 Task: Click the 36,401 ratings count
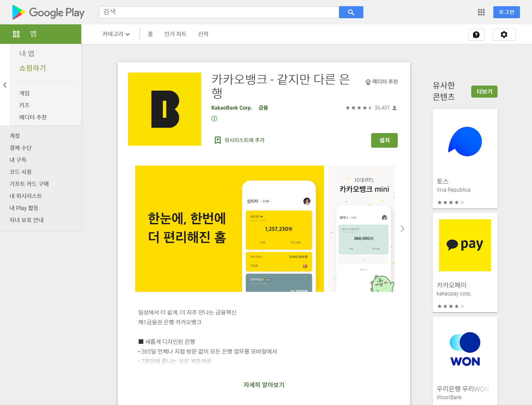(x=382, y=108)
